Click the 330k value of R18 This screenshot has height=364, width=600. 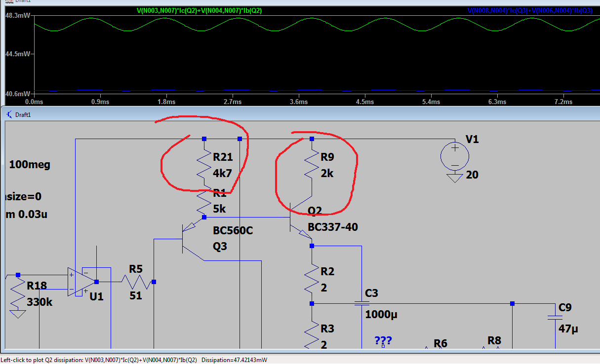[x=40, y=302]
